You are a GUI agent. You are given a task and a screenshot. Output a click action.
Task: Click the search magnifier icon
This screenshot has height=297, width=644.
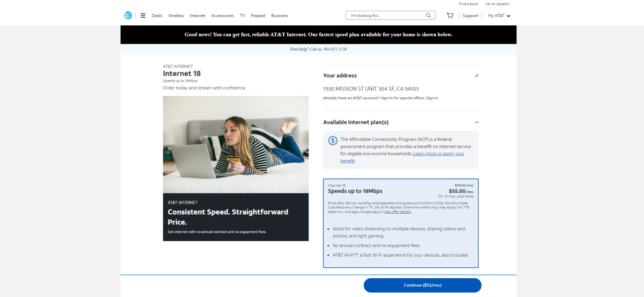(x=429, y=16)
